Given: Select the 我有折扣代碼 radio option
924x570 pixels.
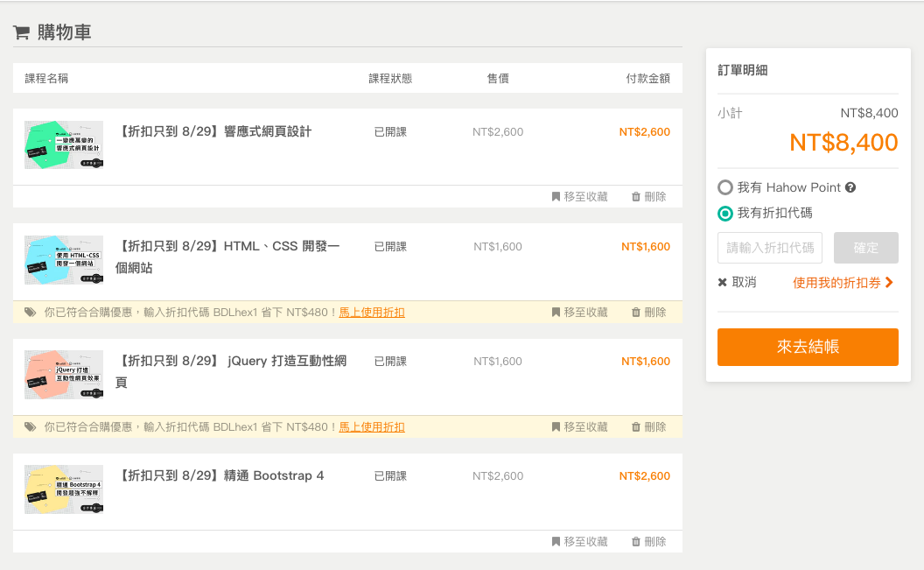Looking at the screenshot, I should [x=725, y=213].
